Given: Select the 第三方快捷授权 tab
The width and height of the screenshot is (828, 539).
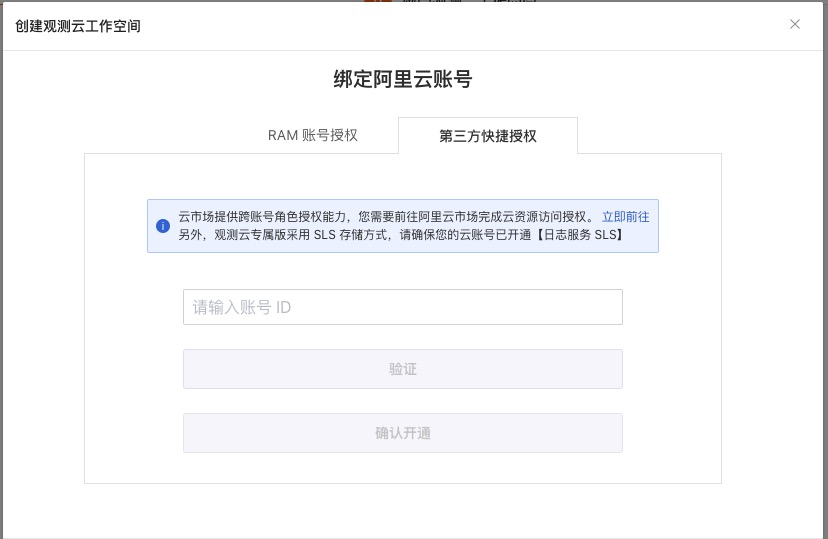Looking at the screenshot, I should 487,136.
